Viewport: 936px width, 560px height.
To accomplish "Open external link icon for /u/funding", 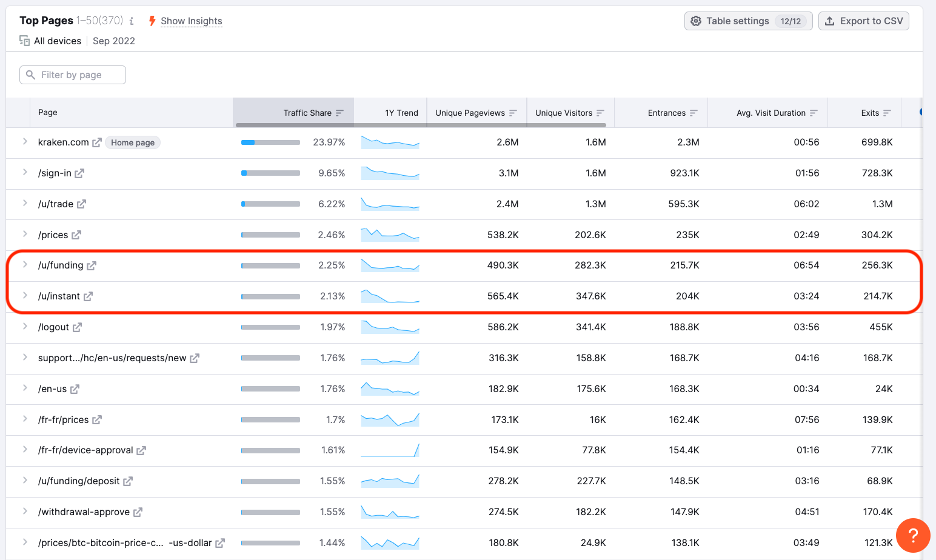I will pyautogui.click(x=92, y=265).
